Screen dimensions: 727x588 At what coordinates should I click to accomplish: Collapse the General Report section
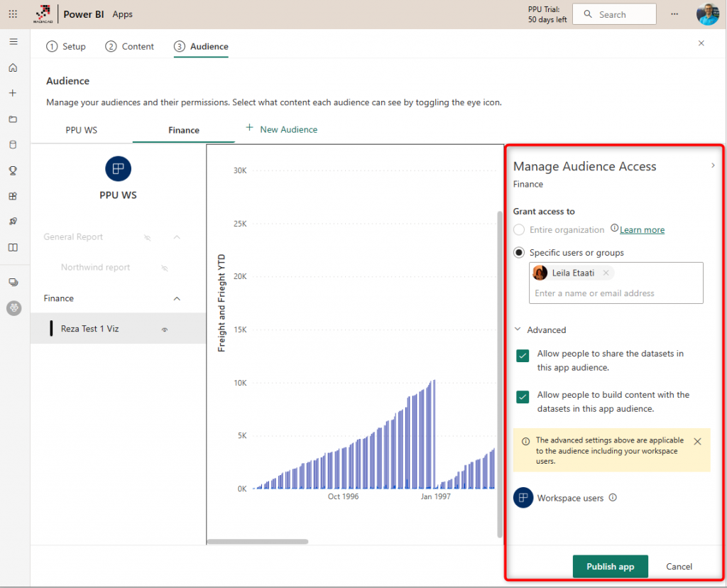pos(177,237)
